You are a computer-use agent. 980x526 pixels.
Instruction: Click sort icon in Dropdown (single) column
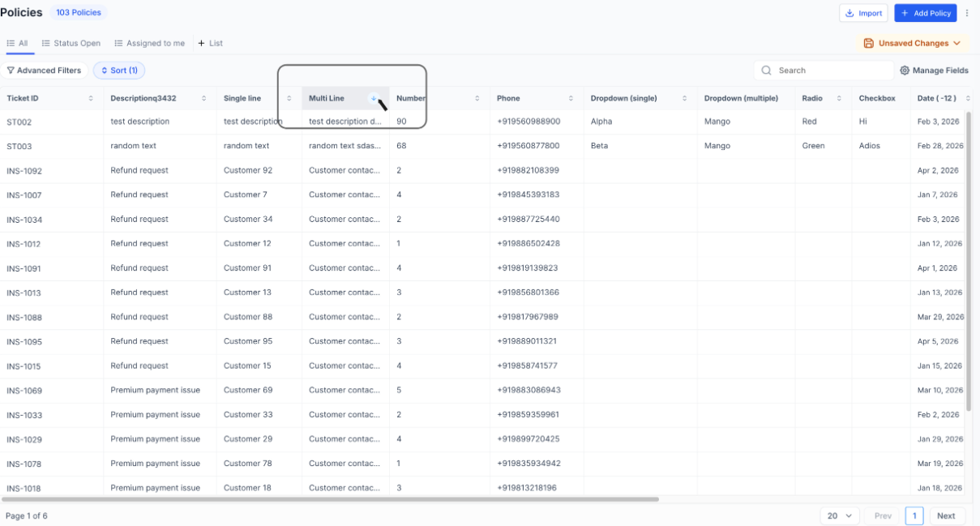(x=685, y=98)
